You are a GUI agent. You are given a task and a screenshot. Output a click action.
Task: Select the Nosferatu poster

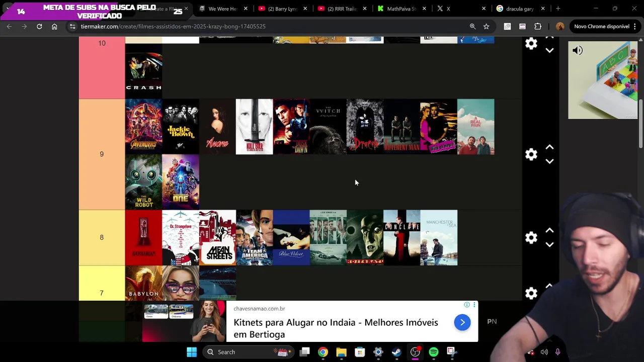tap(365, 238)
